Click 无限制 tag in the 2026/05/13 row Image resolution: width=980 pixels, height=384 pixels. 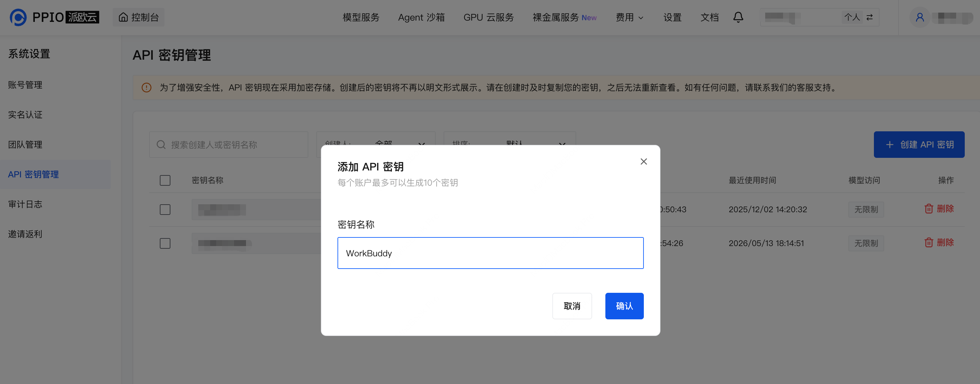(866, 243)
